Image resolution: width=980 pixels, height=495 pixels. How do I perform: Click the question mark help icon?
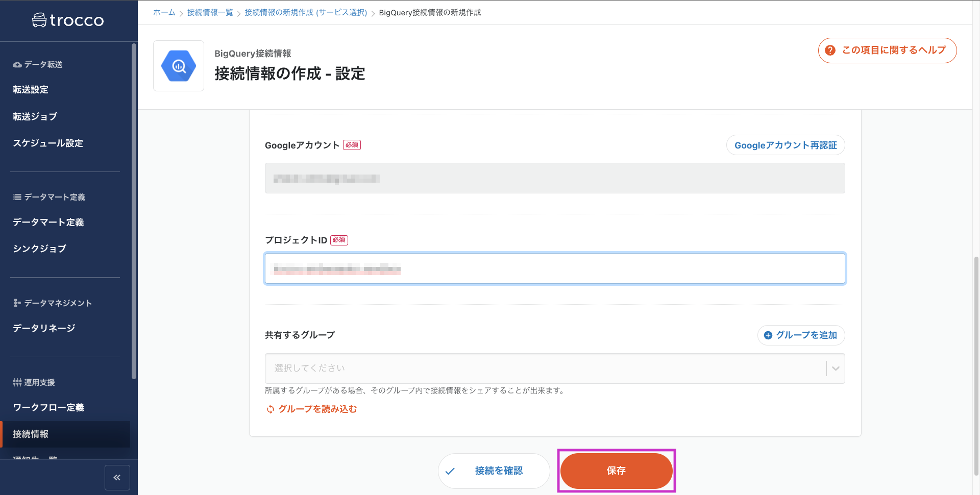click(830, 50)
